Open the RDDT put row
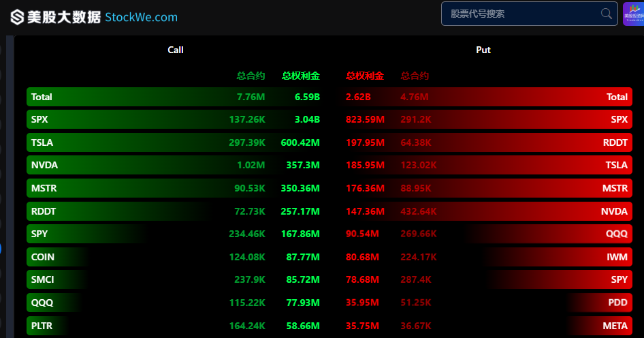 click(x=487, y=142)
